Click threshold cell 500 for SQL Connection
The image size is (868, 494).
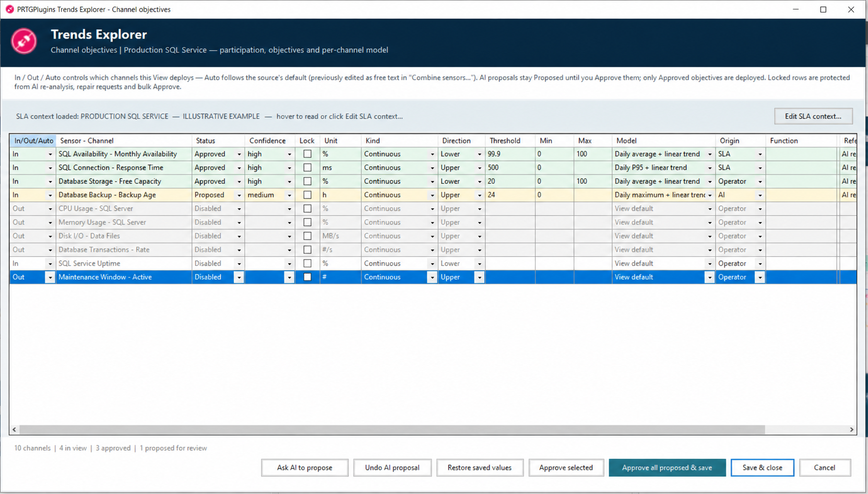pyautogui.click(x=510, y=168)
